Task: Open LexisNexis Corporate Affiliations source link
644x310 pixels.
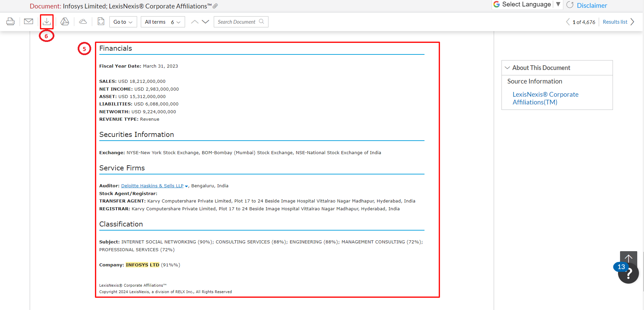Action: (x=545, y=98)
